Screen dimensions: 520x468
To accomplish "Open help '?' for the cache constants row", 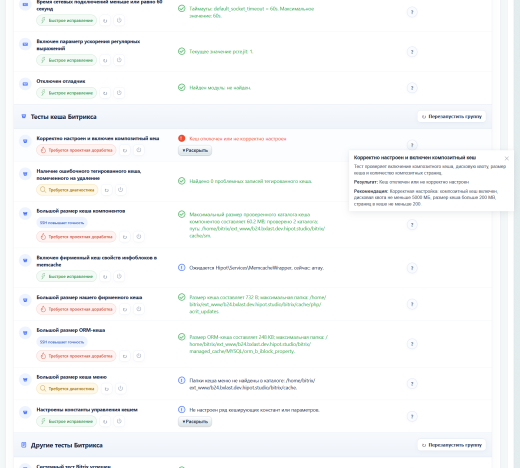I will 412,416.
